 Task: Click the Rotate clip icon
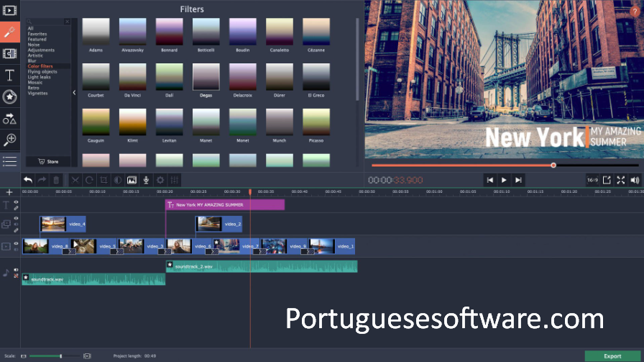click(89, 180)
